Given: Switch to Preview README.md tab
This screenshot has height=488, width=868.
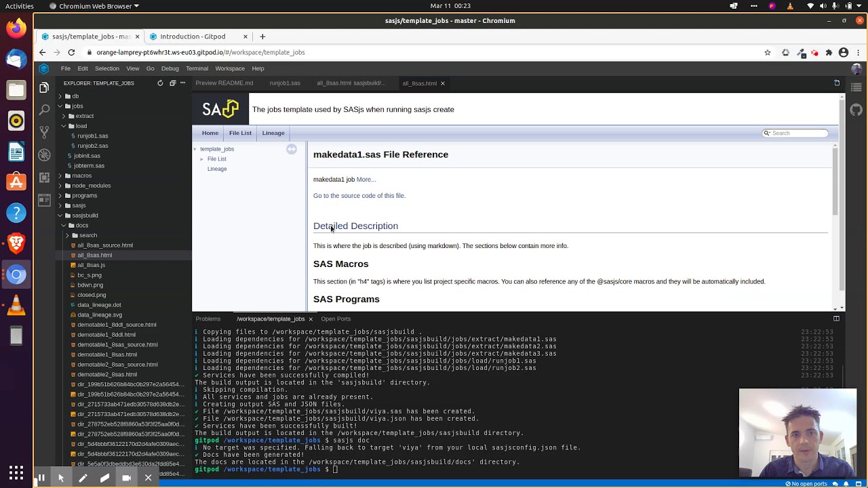Looking at the screenshot, I should pos(224,83).
